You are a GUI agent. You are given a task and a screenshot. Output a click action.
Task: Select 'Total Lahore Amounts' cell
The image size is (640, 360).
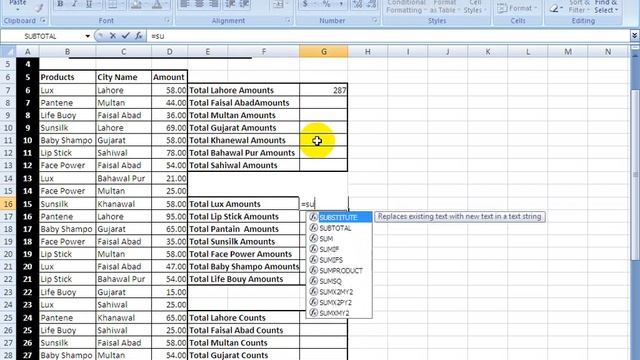click(x=244, y=90)
